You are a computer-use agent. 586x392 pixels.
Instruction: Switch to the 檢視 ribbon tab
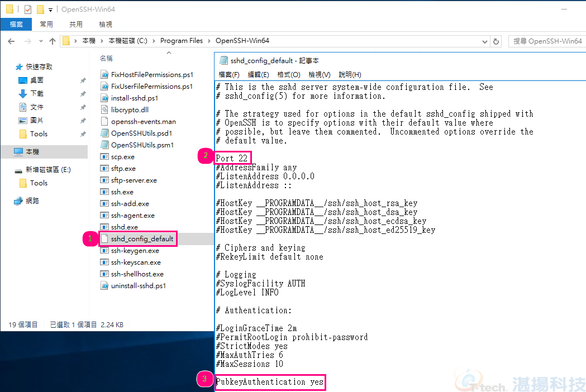click(106, 24)
